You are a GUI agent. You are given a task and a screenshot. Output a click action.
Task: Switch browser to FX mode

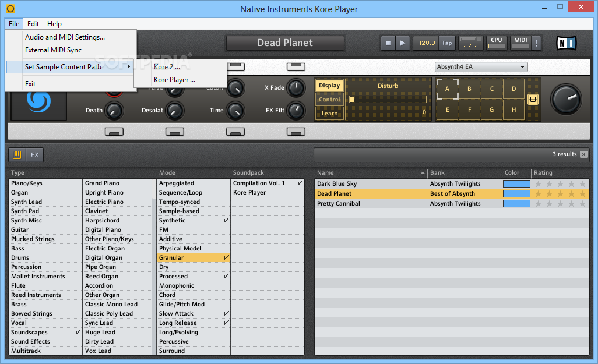coord(35,154)
